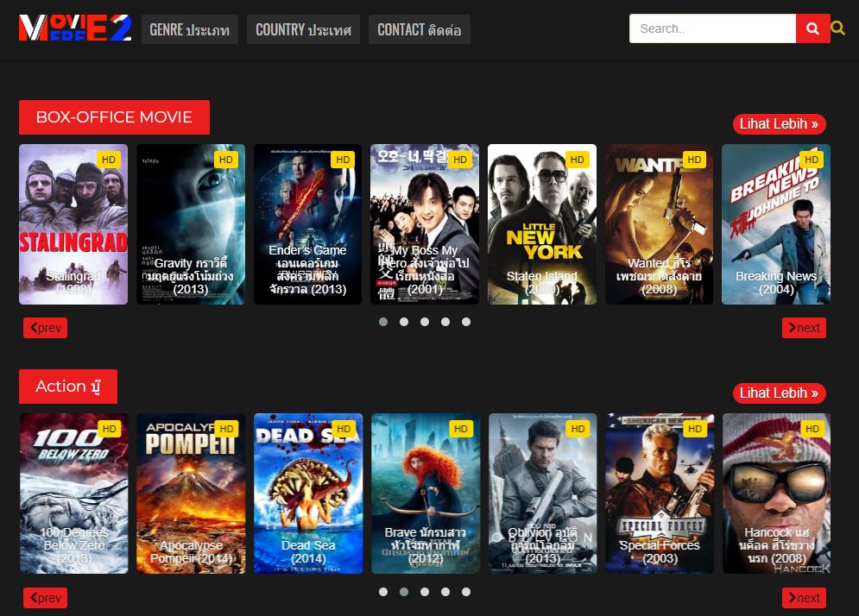Open the 100 Degrees Below Zero poster
The image size is (859, 616).
[74, 493]
